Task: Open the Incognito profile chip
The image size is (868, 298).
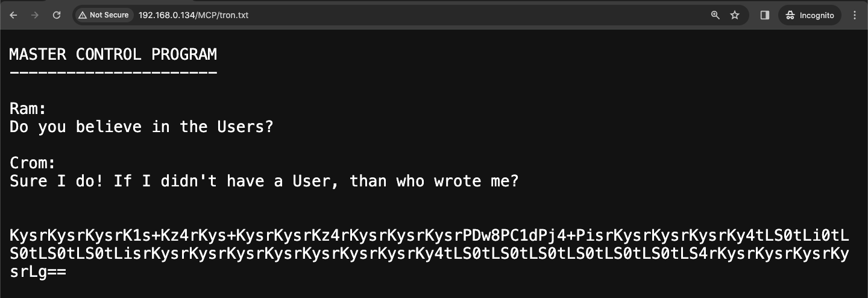Action: (x=810, y=15)
